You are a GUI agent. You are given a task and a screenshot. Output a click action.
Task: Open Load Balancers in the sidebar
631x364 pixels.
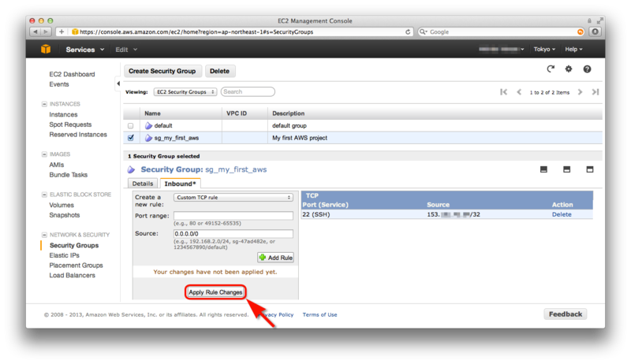tap(73, 275)
